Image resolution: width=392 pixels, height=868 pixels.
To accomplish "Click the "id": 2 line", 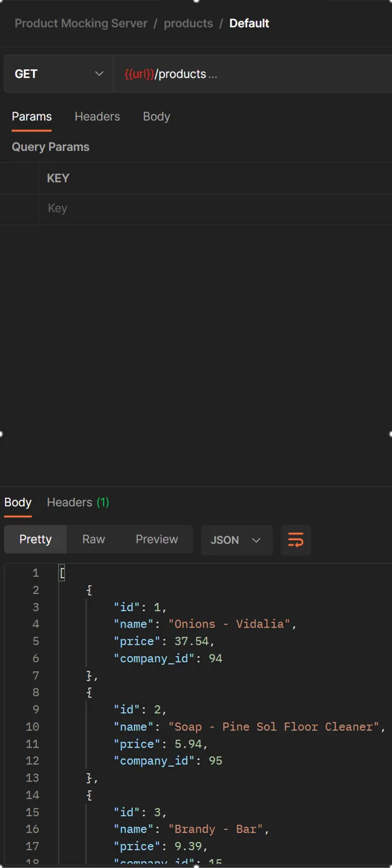I will (140, 710).
